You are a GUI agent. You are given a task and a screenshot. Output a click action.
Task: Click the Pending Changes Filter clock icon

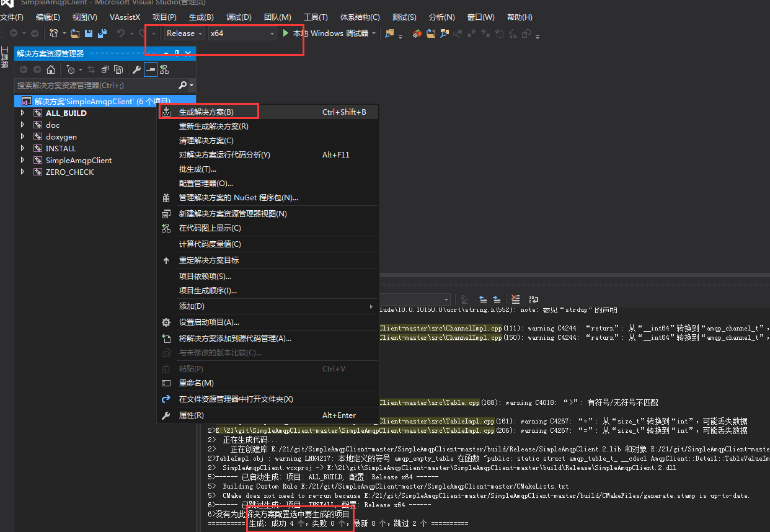[x=70, y=69]
